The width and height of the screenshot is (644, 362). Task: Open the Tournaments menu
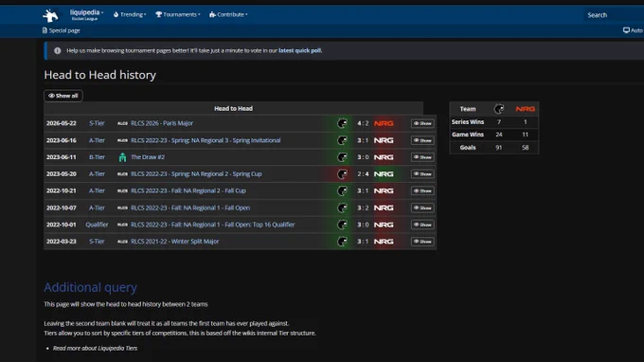point(178,14)
